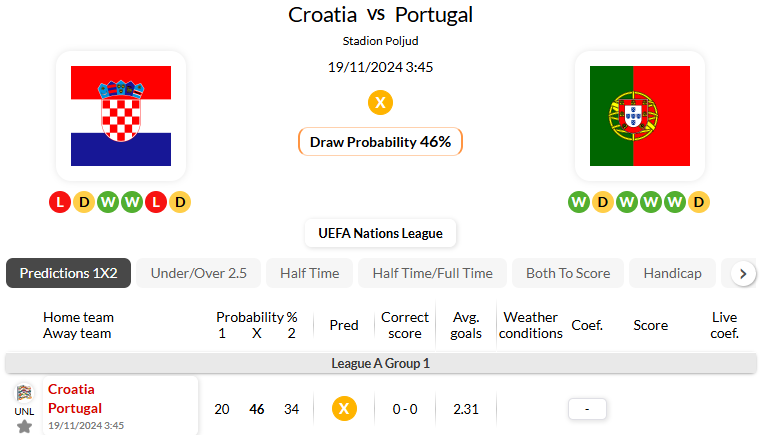Click the UNL league logo icon

pyautogui.click(x=24, y=393)
